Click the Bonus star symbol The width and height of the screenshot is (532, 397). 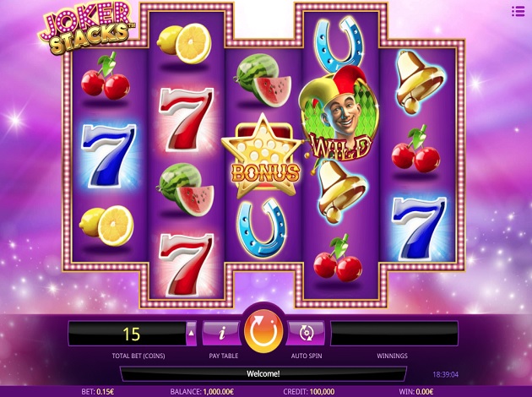(x=263, y=157)
